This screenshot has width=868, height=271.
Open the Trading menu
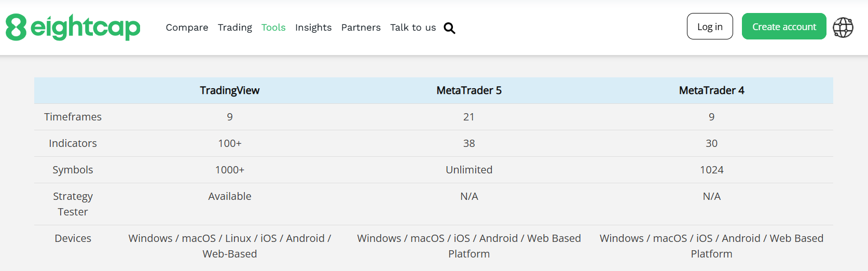(235, 28)
